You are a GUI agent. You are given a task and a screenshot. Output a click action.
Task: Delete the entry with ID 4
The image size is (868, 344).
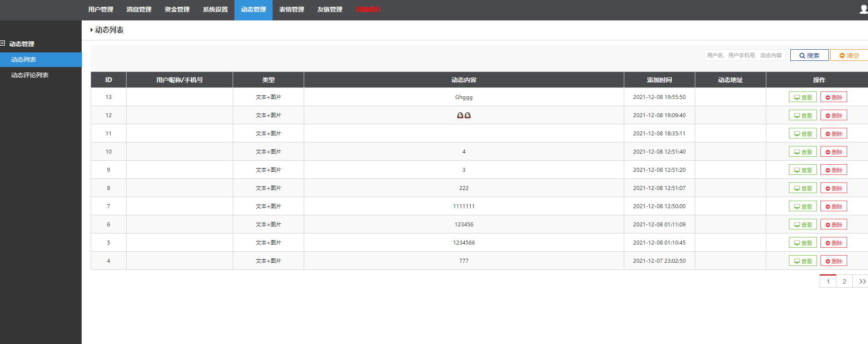[833, 261]
